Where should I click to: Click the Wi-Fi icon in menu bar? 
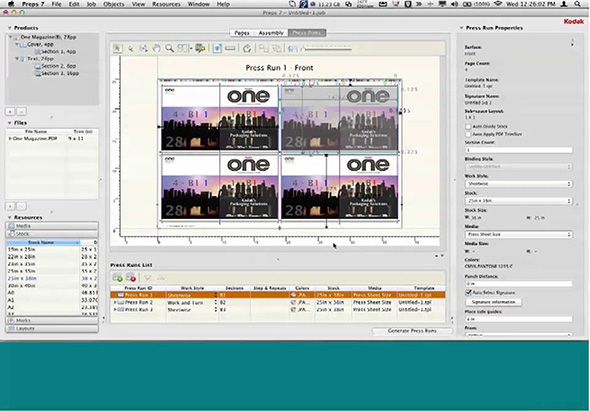(498, 4)
